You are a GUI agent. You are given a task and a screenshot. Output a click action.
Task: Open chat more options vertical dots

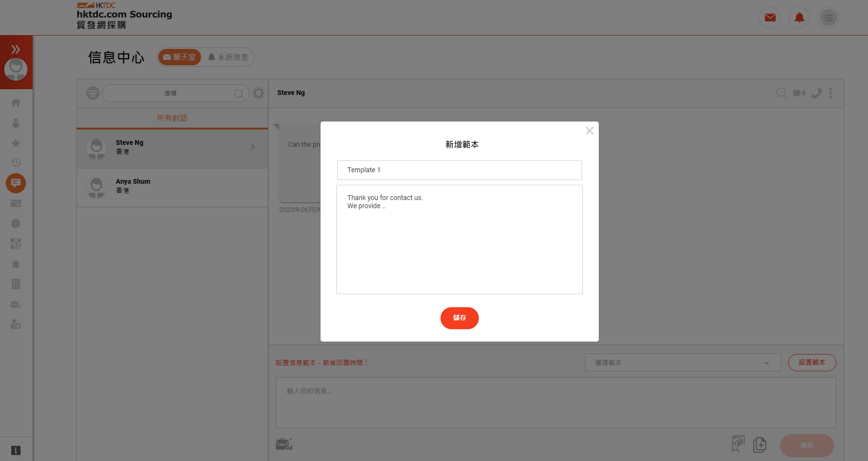click(x=831, y=93)
